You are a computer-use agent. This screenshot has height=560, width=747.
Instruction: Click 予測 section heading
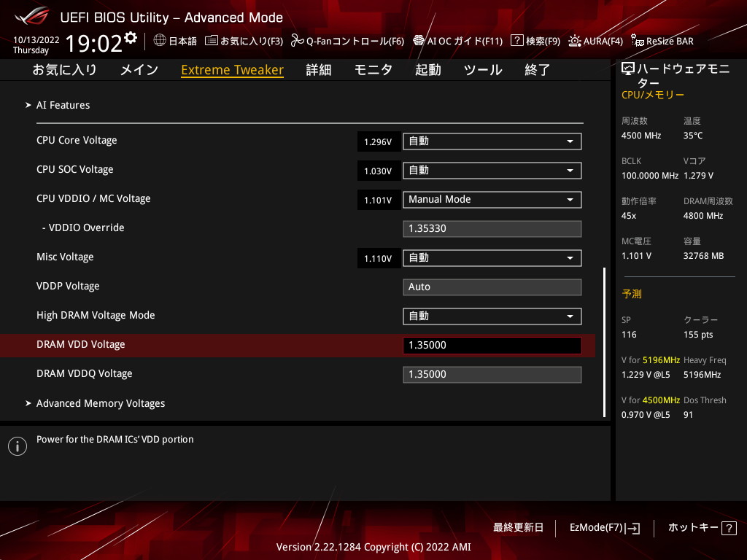pyautogui.click(x=632, y=294)
